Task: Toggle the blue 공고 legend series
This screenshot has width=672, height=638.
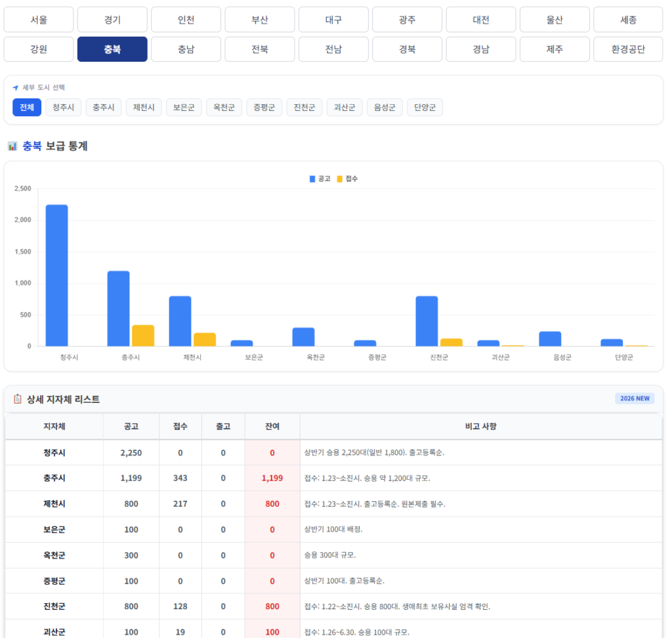Action: tap(320, 179)
